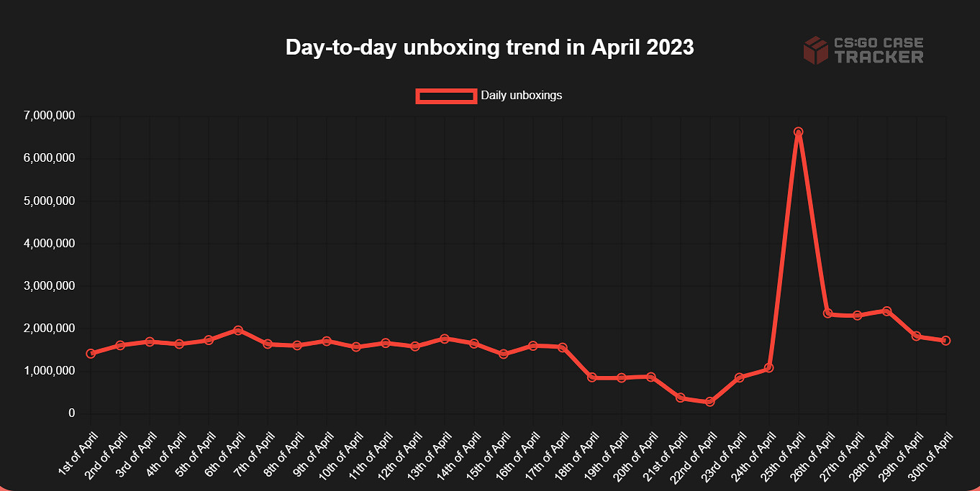Viewport: 980px width, 491px height.
Task: Click the 30th of April data point
Action: click(x=946, y=340)
